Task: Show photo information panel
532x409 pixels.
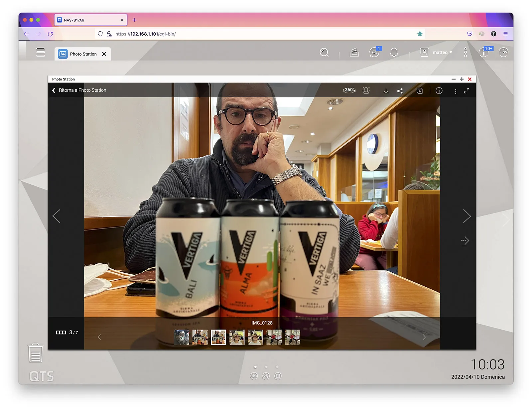Action: pyautogui.click(x=439, y=90)
